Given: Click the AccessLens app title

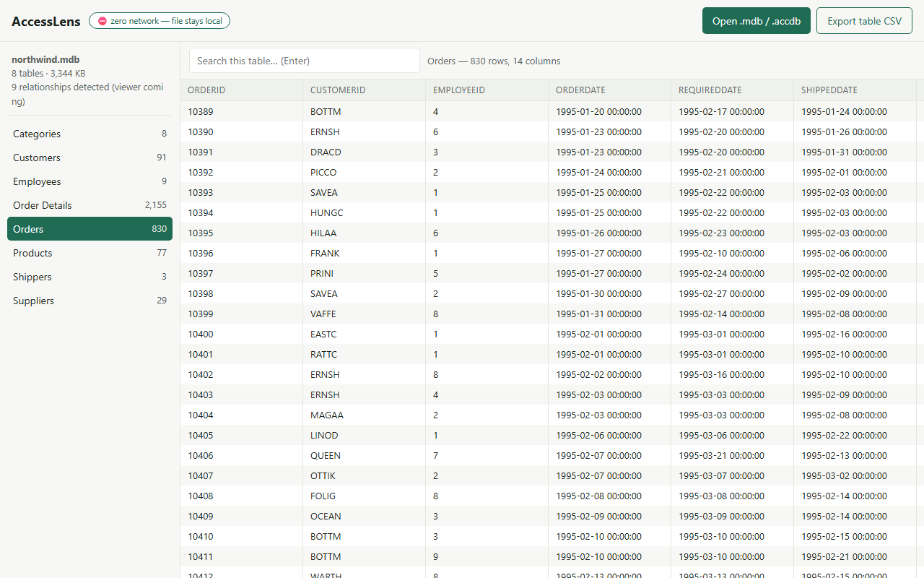Looking at the screenshot, I should [46, 22].
